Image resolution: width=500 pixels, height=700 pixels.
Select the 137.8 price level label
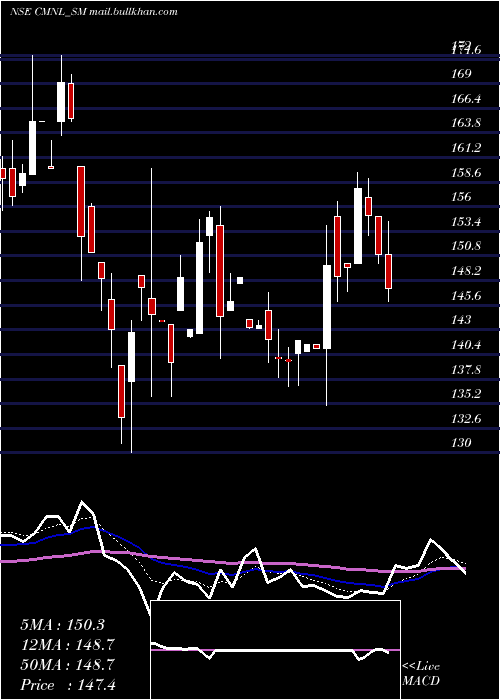[x=466, y=370]
